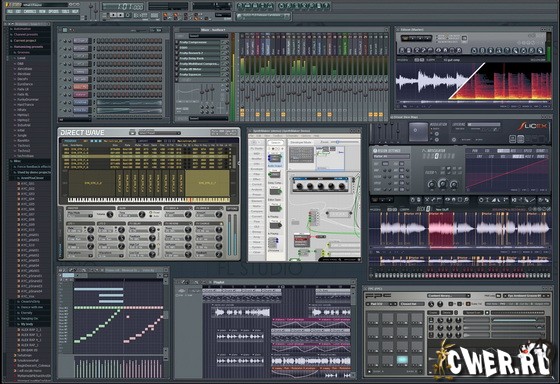Image resolution: width=560 pixels, height=384 pixels.
Task: Select the pink channel button in the step sequencer
Action: click(x=81, y=95)
